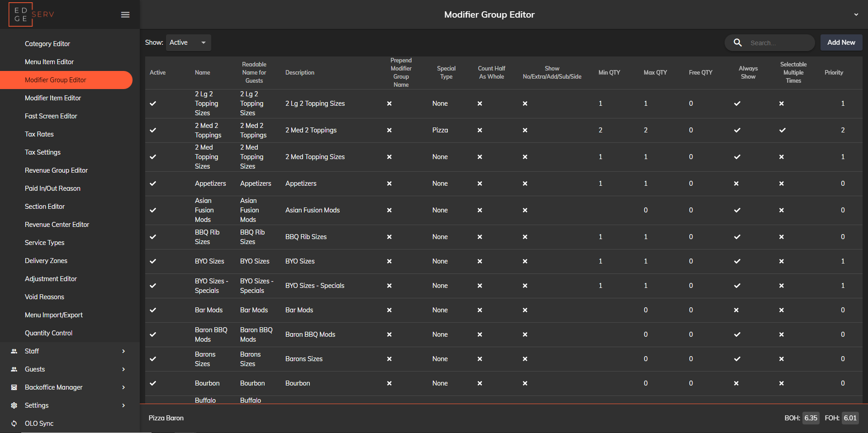
Task: Open the Show Active filter dropdown
Action: [188, 42]
